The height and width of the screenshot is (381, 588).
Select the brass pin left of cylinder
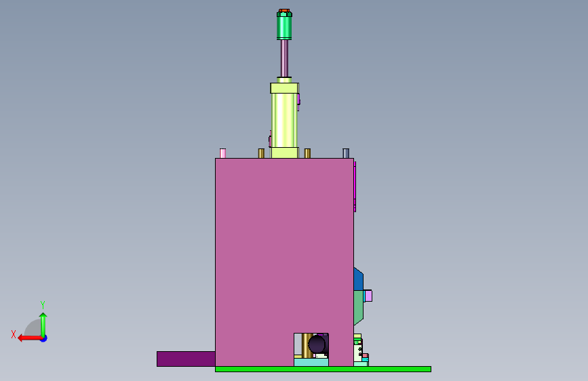(x=261, y=153)
